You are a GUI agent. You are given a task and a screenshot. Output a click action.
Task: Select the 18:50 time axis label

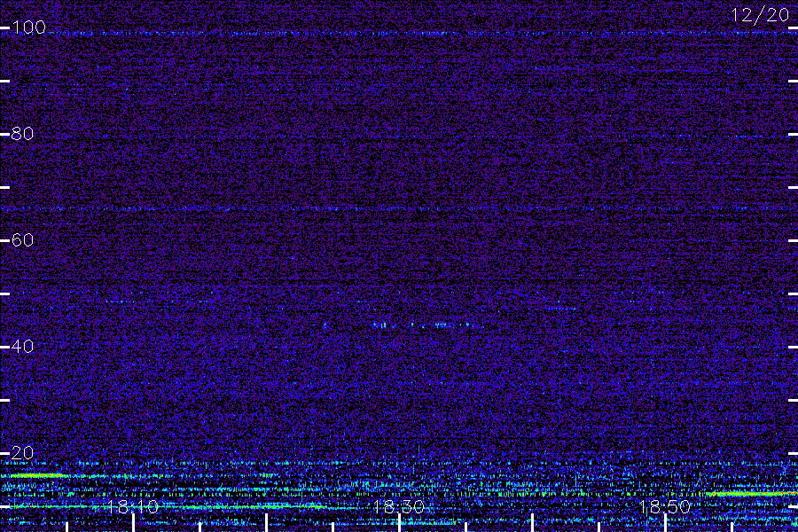(665, 507)
